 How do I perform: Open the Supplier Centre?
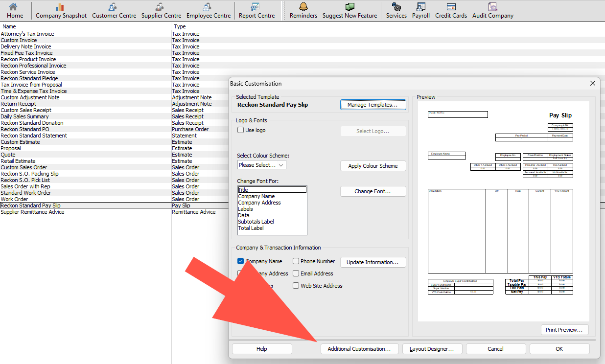(x=161, y=10)
